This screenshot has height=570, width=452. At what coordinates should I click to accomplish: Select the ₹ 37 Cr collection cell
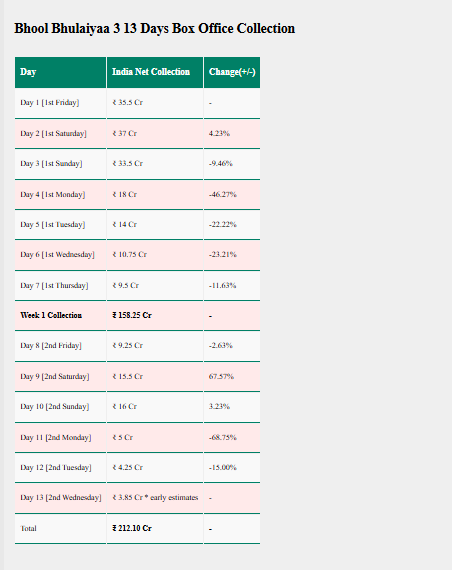pos(155,133)
